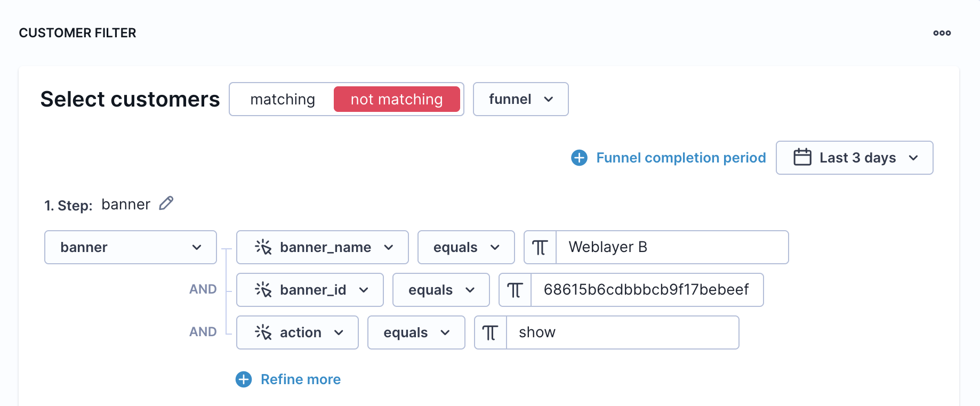Image resolution: width=980 pixels, height=406 pixels.
Task: Open the Last 3 days date range dropdown
Action: coord(854,158)
